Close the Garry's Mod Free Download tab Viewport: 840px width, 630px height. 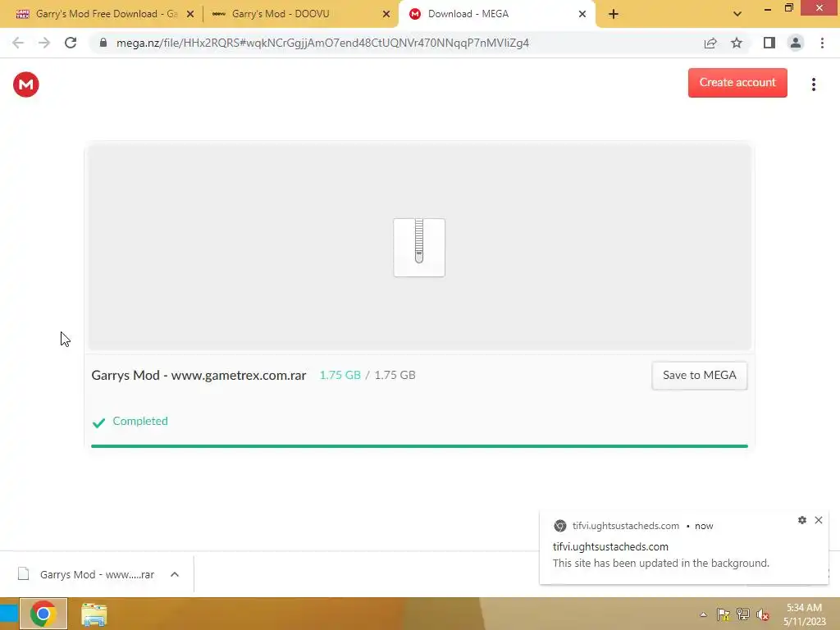[190, 15]
